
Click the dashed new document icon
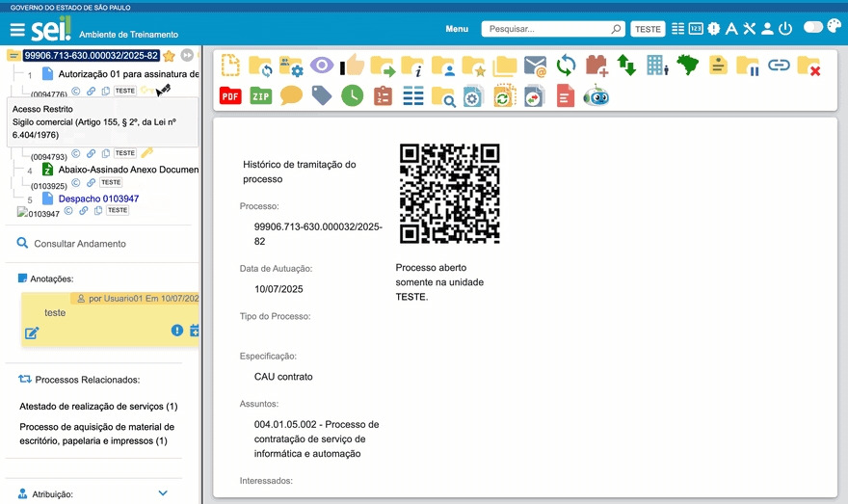(x=230, y=66)
